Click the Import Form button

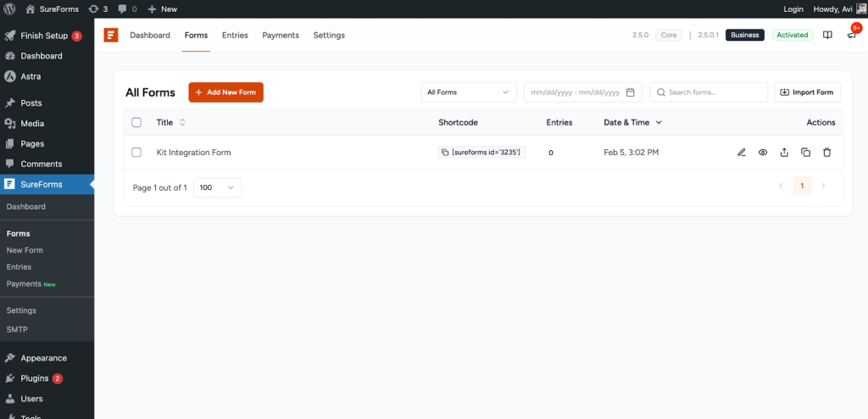click(x=807, y=92)
